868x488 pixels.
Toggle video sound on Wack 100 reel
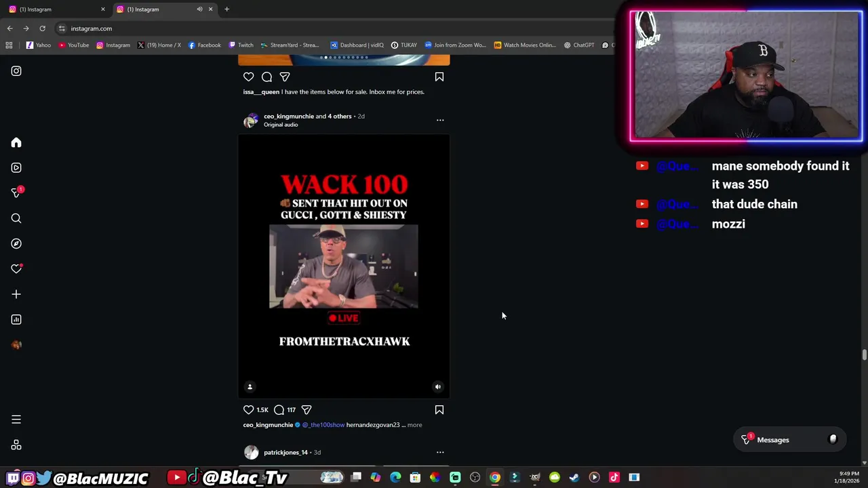pyautogui.click(x=438, y=387)
